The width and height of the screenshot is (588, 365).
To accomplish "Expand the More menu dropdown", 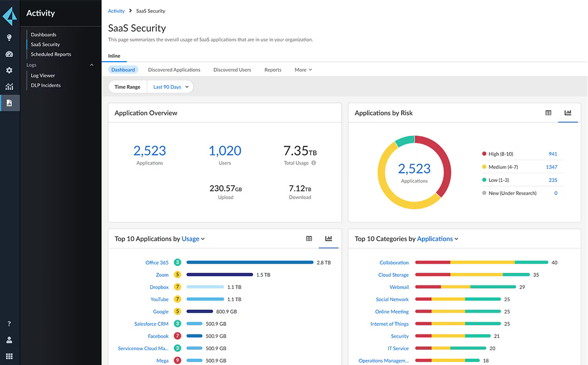I will pos(303,70).
